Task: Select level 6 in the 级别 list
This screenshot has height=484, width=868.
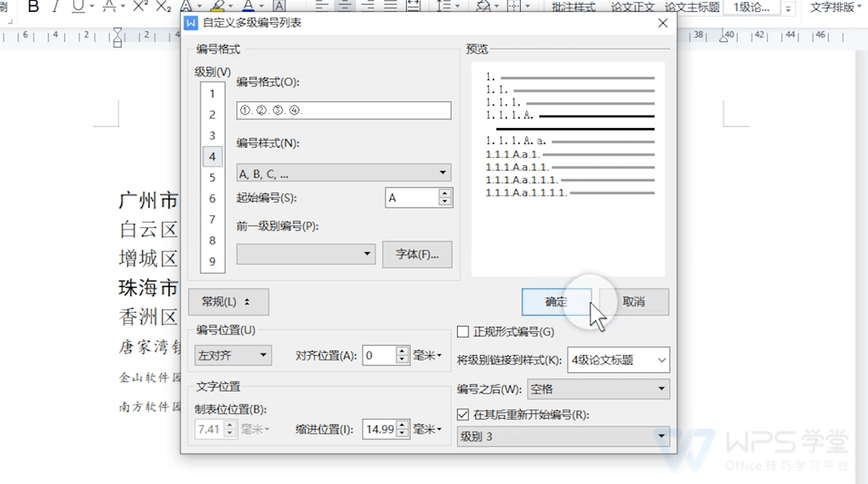Action: (x=211, y=199)
